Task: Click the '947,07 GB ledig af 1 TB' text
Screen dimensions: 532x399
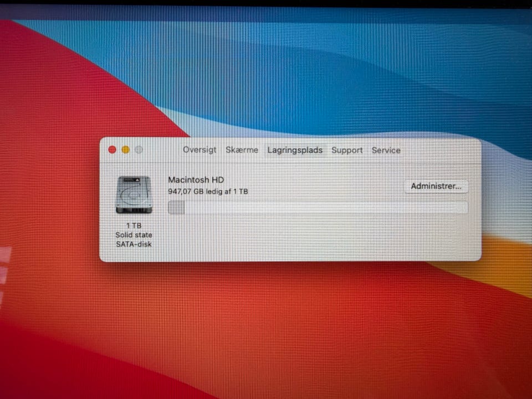Action: [208, 191]
